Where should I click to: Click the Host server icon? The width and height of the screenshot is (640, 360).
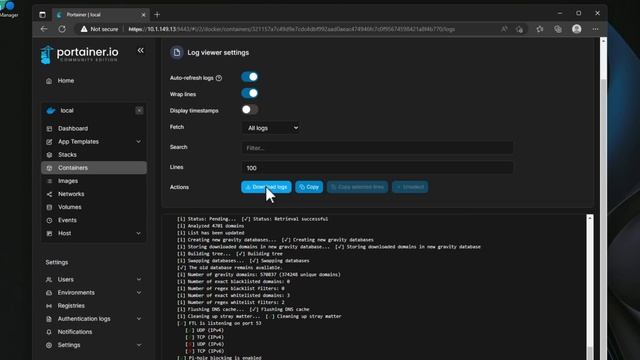click(x=49, y=233)
